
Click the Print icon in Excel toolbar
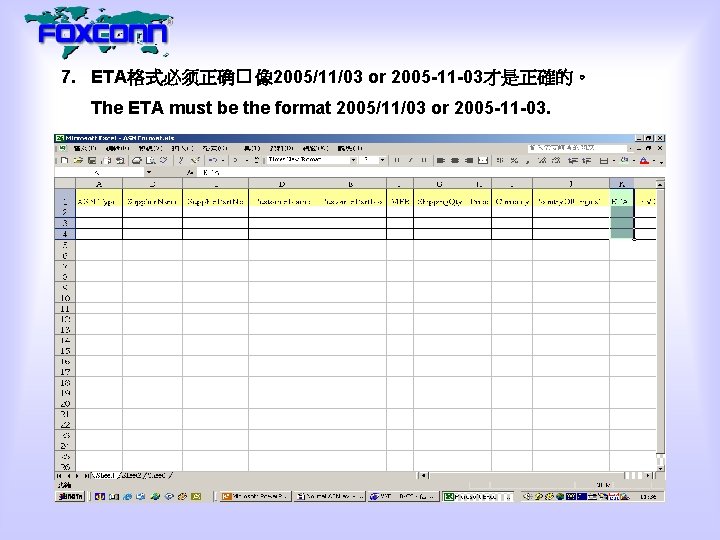tap(136, 160)
